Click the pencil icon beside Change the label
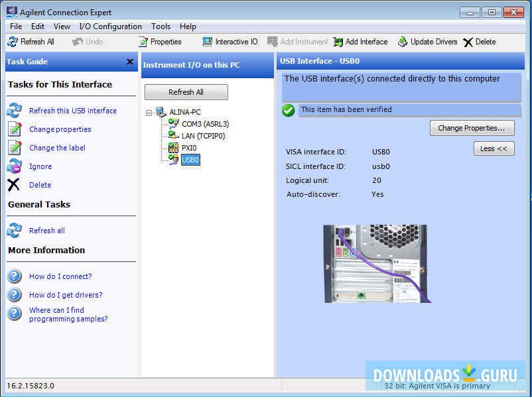 [15, 148]
